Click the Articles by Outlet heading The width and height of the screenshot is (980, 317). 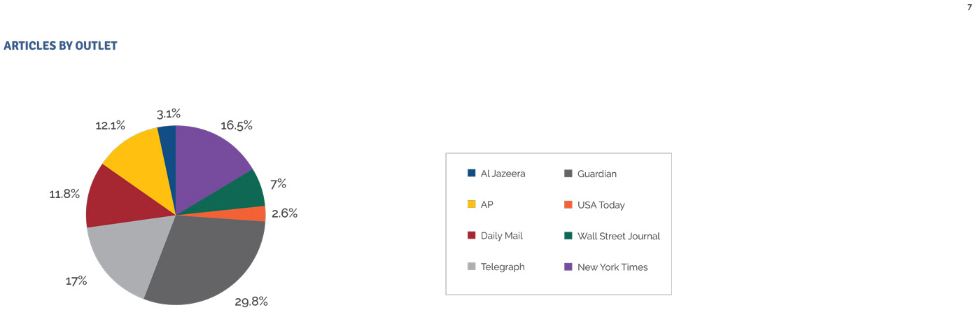60,46
